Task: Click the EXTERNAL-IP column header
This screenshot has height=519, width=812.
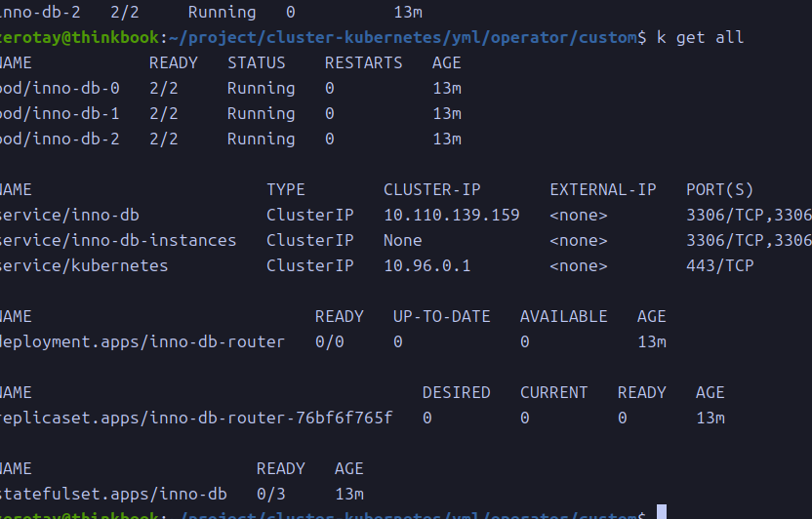Action: point(602,189)
